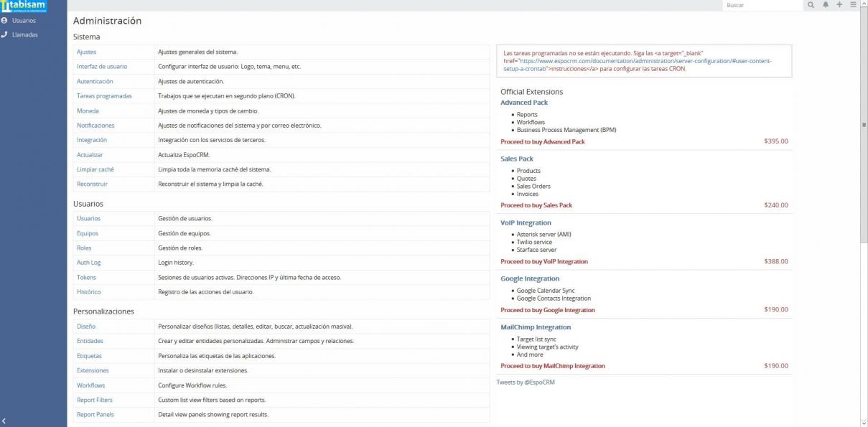Open the notifications bell
Image resolution: width=868 pixels, height=427 pixels.
[x=826, y=5]
